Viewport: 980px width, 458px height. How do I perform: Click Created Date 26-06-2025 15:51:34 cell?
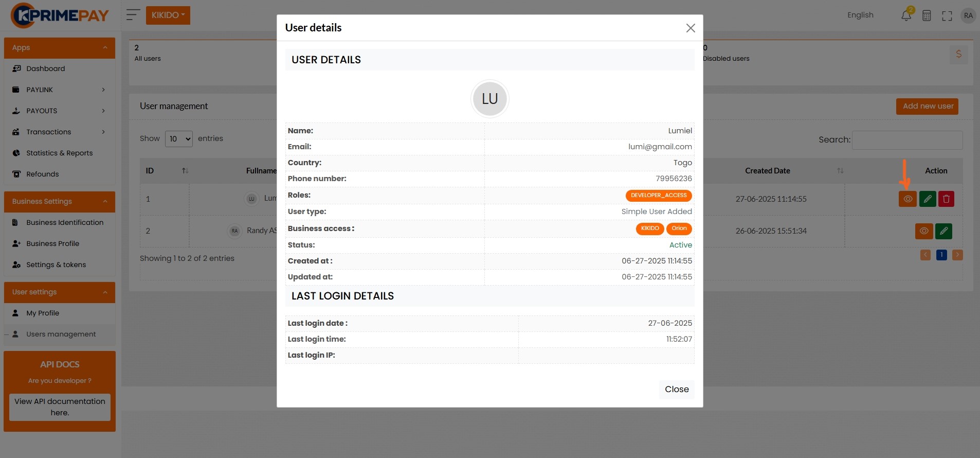(771, 231)
